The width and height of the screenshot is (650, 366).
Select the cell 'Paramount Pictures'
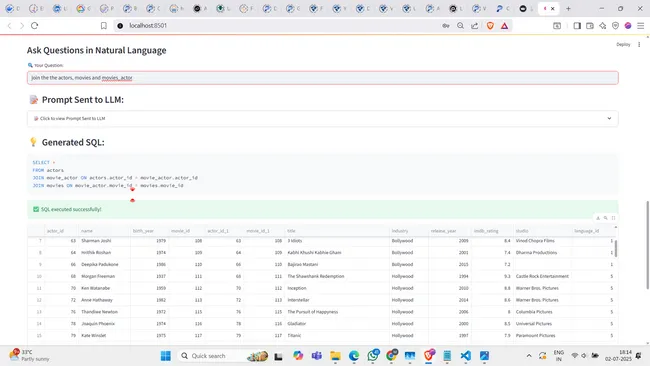click(x=542, y=335)
